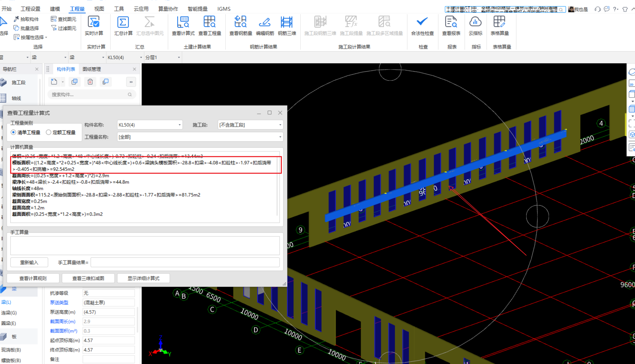Image resolution: width=635 pixels, height=364 pixels.
Task: Run 合法性检查 validity check
Action: (x=422, y=26)
